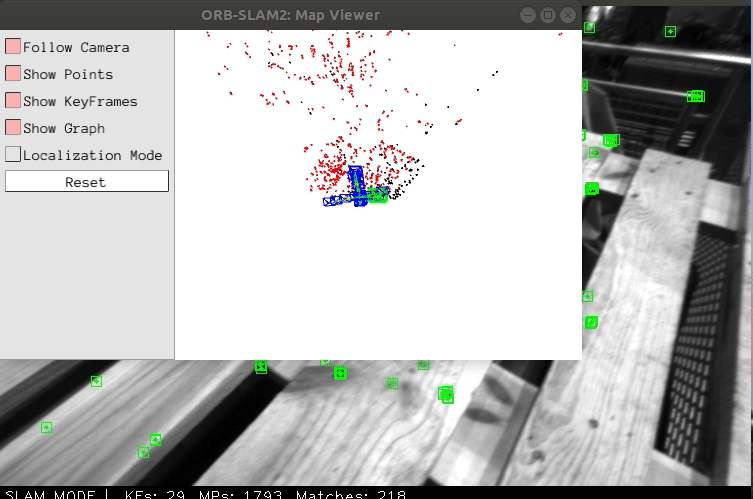The height and width of the screenshot is (499, 753).
Task: Enable Localization Mode checkbox
Action: tap(13, 154)
